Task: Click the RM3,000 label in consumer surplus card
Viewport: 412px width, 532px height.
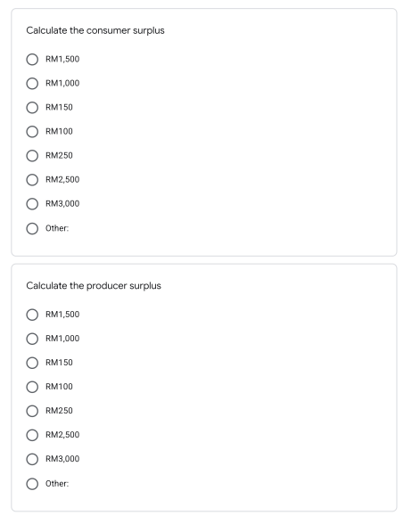Action: click(x=62, y=203)
